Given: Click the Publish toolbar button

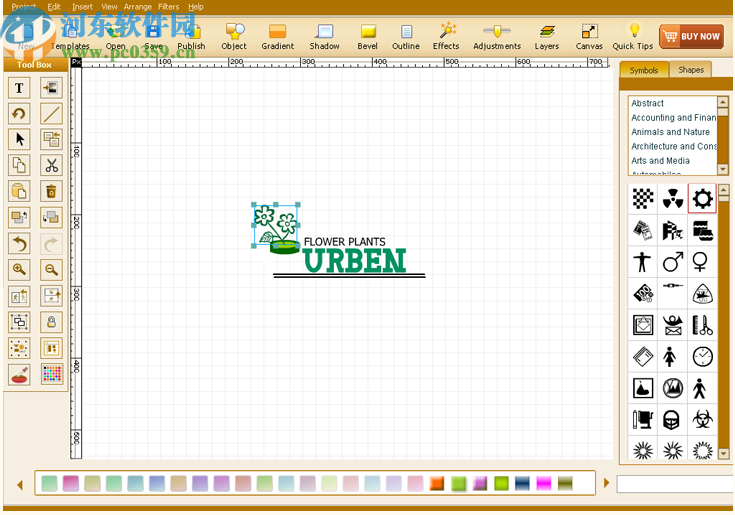Looking at the screenshot, I should point(191,37).
